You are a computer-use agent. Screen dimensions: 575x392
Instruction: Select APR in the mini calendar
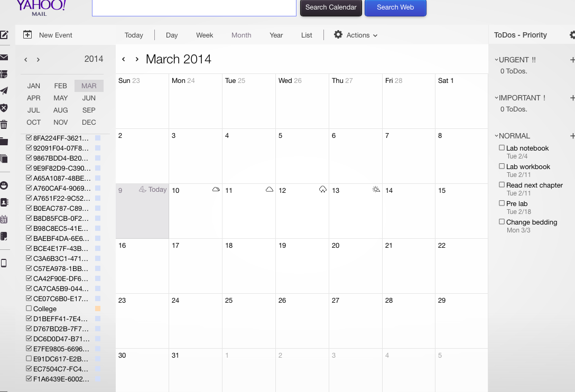coord(33,98)
